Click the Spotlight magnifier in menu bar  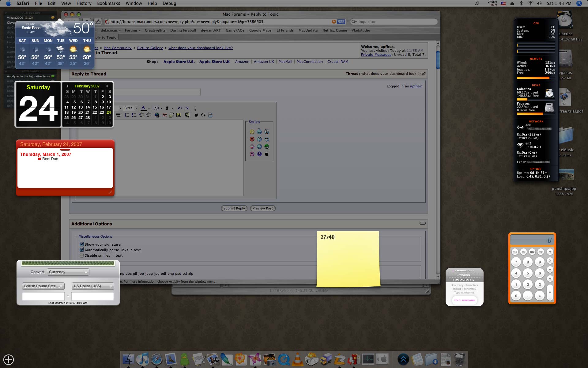[x=579, y=3]
